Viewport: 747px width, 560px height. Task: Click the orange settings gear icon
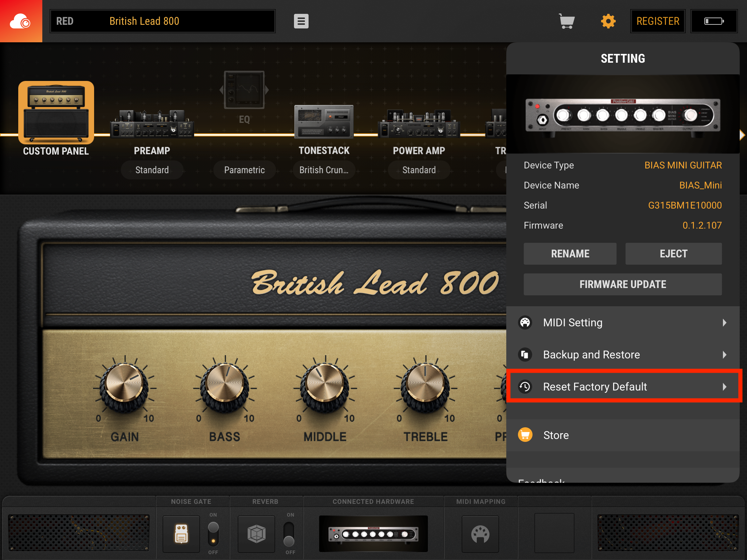pos(608,21)
